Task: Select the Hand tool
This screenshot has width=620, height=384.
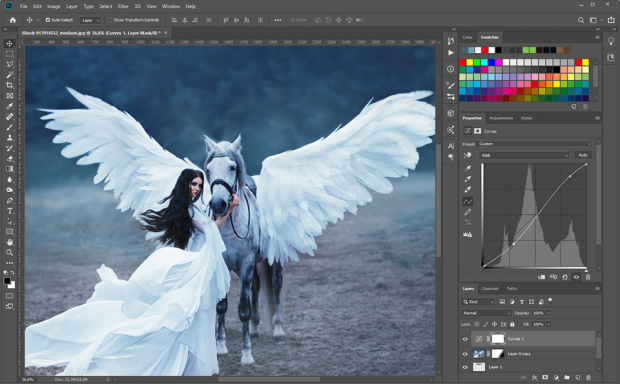Action: point(9,242)
